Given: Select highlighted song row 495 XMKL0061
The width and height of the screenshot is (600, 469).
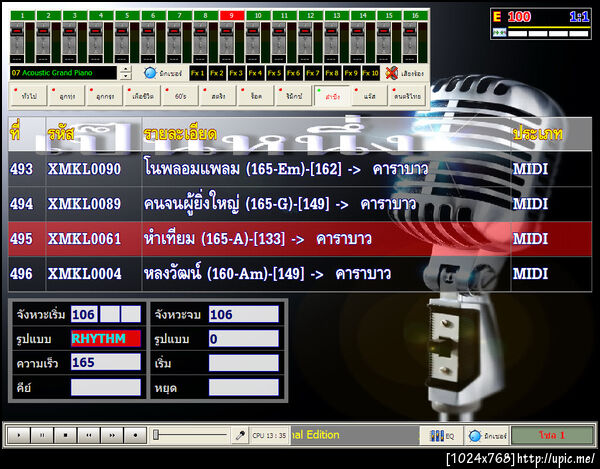Looking at the screenshot, I should click(300, 239).
